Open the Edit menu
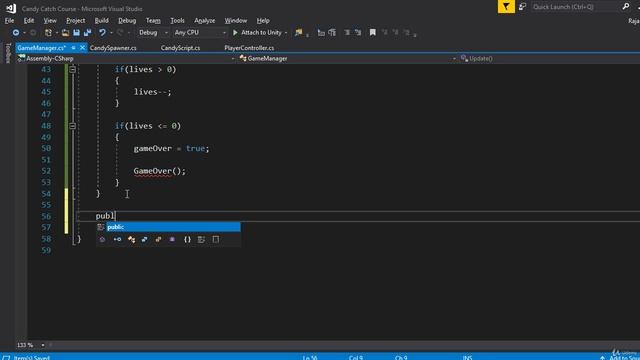 [x=29, y=20]
